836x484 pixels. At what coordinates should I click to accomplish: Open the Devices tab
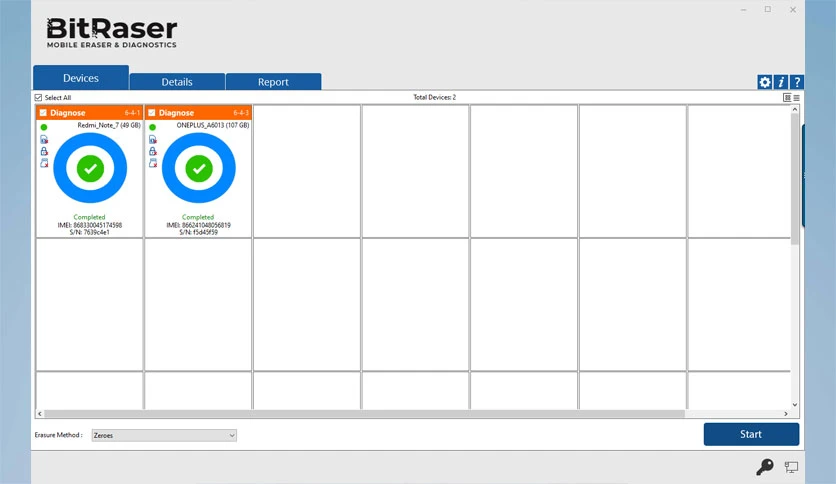81,78
